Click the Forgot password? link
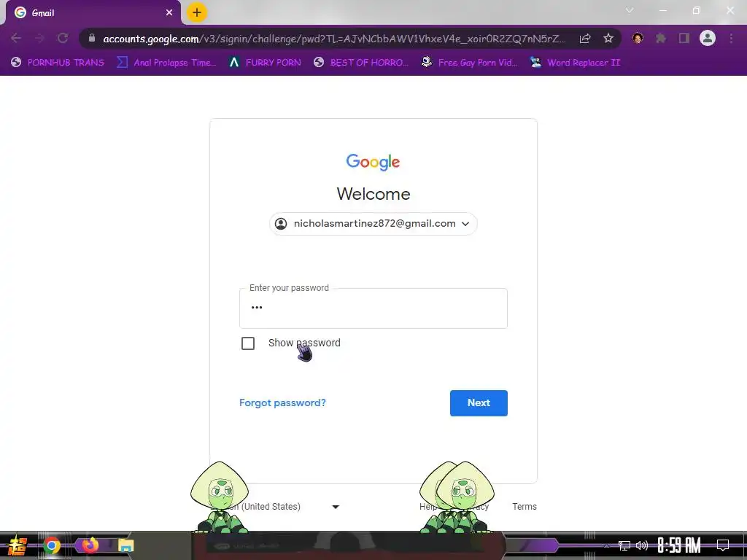 pos(282,402)
